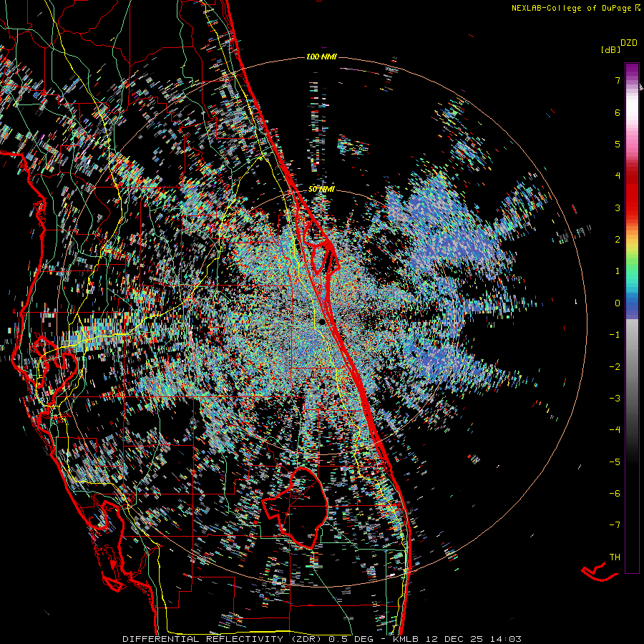Click the NEXLAB-College of DuPage label

tap(572, 8)
